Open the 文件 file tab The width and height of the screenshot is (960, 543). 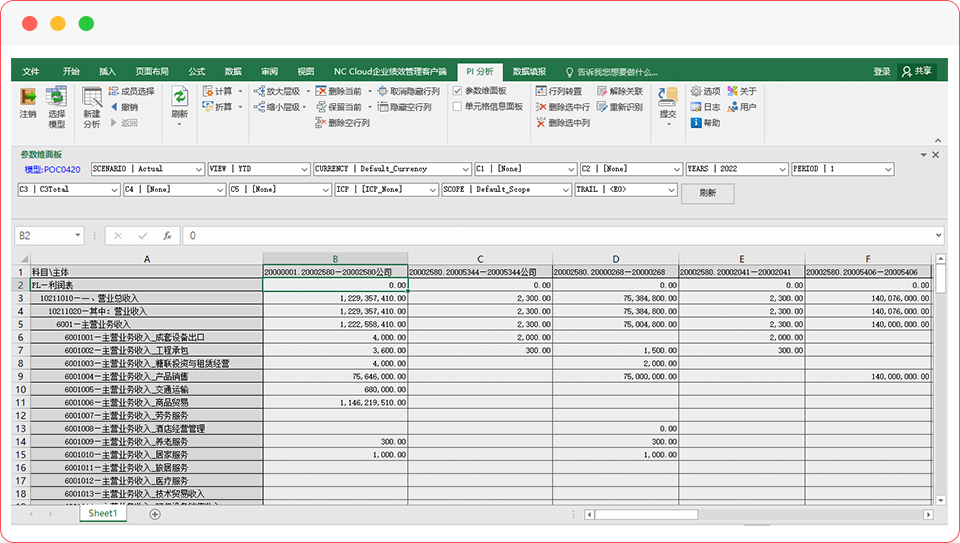click(x=31, y=72)
